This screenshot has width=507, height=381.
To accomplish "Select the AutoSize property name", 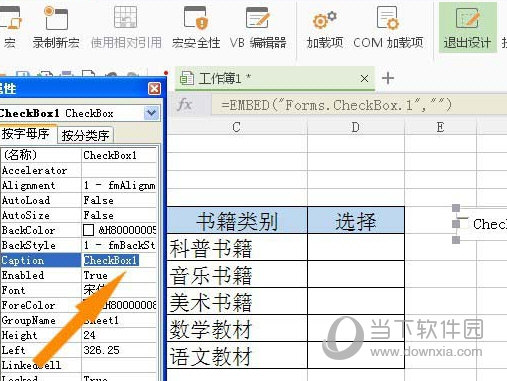I will pyautogui.click(x=41, y=215).
